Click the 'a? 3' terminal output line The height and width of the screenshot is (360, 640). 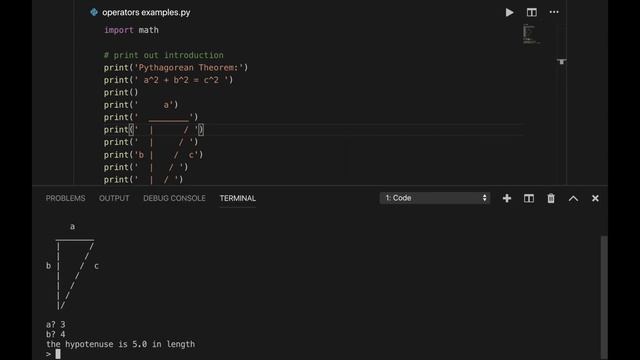[x=56, y=324]
